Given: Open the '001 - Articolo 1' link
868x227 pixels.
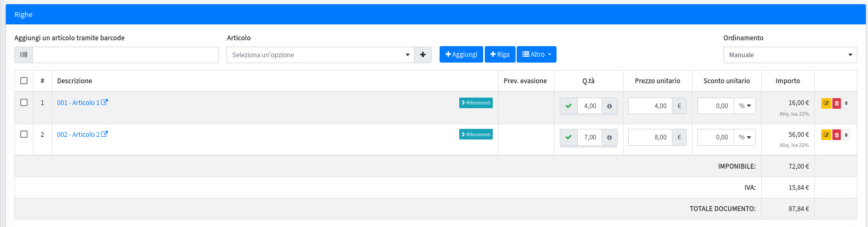Looking at the screenshot, I should click(78, 103).
